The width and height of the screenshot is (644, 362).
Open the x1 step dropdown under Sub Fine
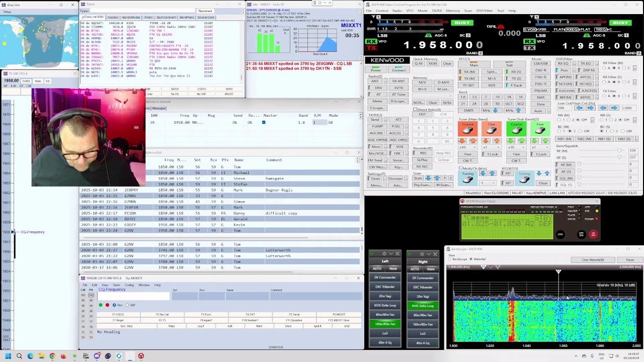click(x=540, y=148)
